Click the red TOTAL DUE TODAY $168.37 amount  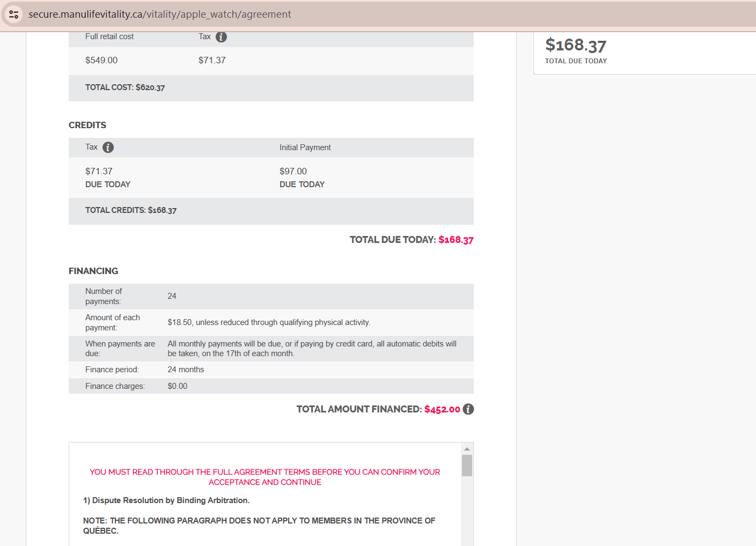456,240
